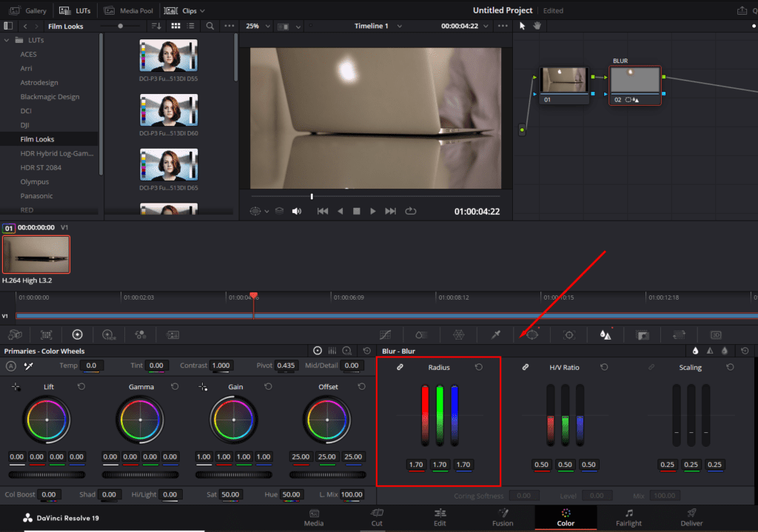Select the Qualifier eyedropper tool
The image size is (758, 532).
click(496, 335)
